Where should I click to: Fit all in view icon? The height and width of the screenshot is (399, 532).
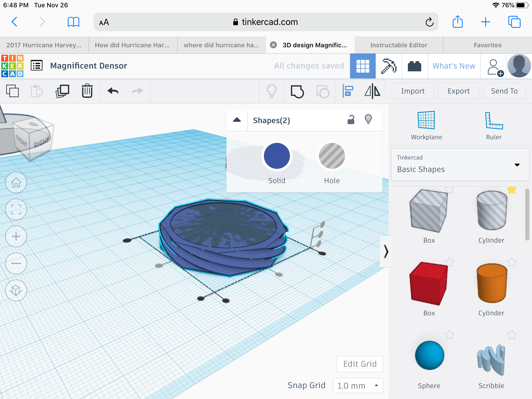click(x=16, y=209)
